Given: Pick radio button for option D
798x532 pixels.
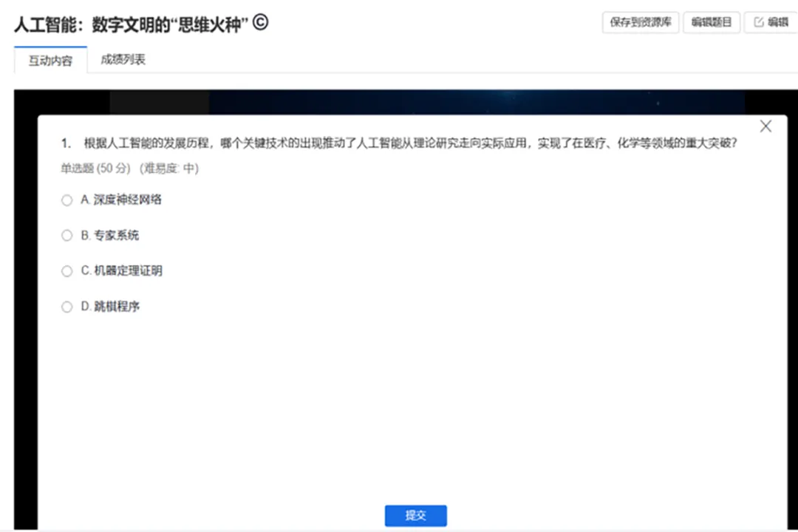Looking at the screenshot, I should pos(66,307).
